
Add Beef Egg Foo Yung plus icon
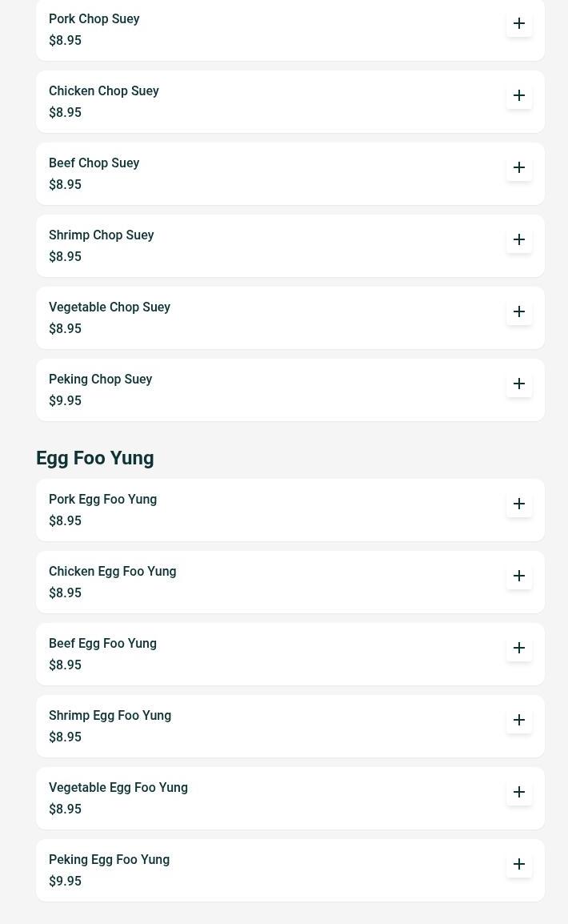point(518,648)
